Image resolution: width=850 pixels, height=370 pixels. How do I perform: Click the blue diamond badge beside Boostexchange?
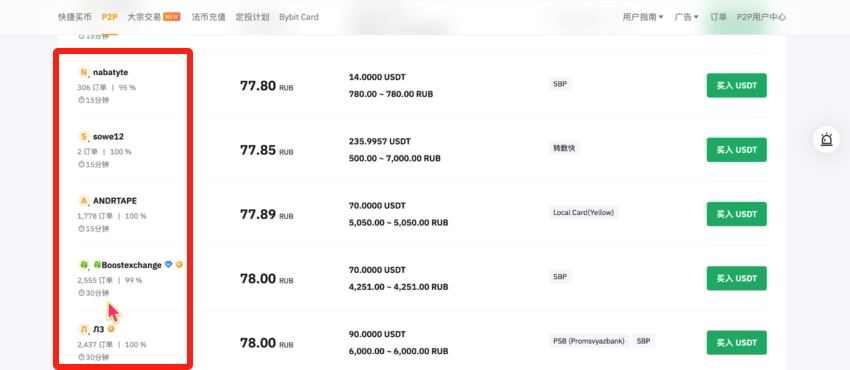(169, 265)
